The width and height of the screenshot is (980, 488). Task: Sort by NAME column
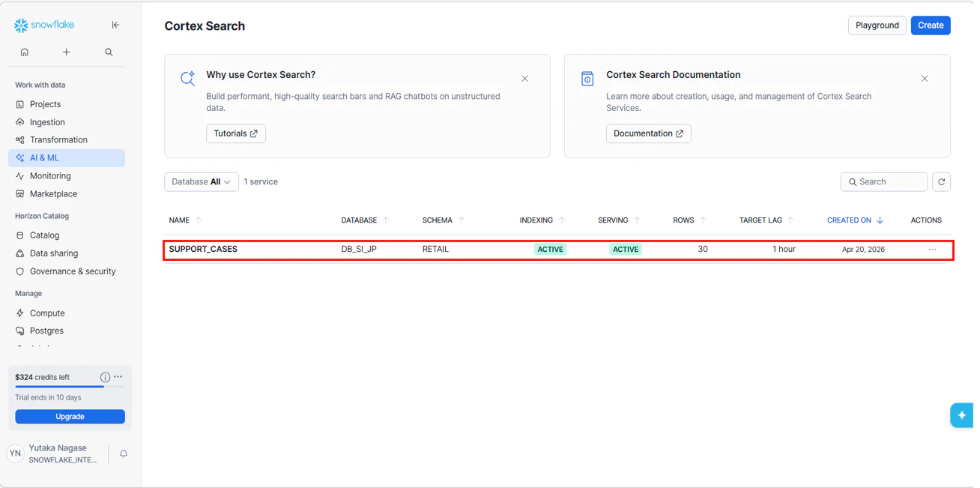click(x=185, y=220)
